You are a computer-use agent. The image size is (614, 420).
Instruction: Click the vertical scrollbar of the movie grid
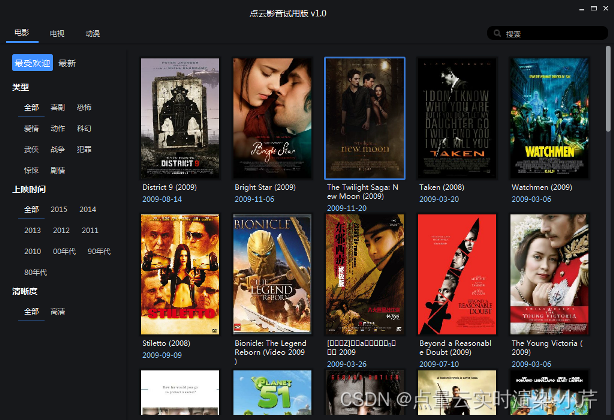point(608,88)
